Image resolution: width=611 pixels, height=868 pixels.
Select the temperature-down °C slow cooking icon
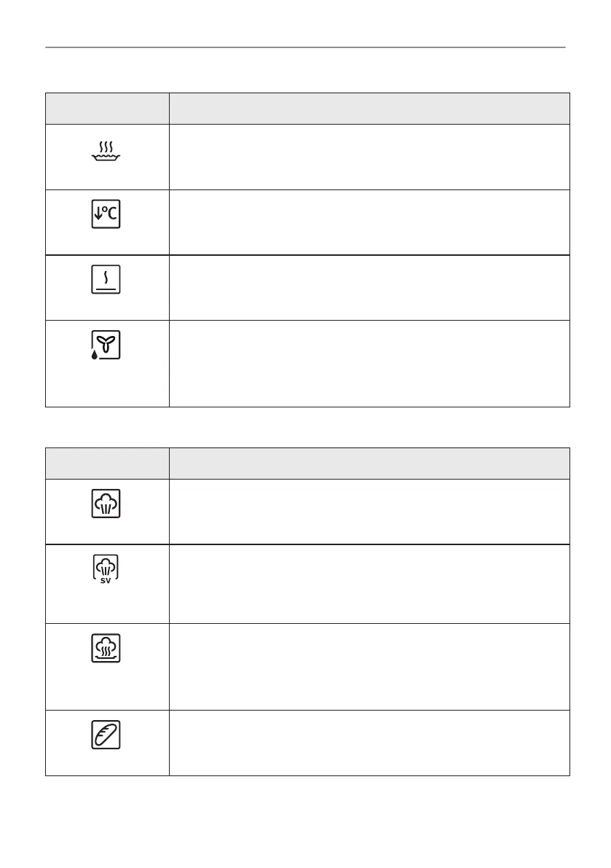(x=106, y=216)
